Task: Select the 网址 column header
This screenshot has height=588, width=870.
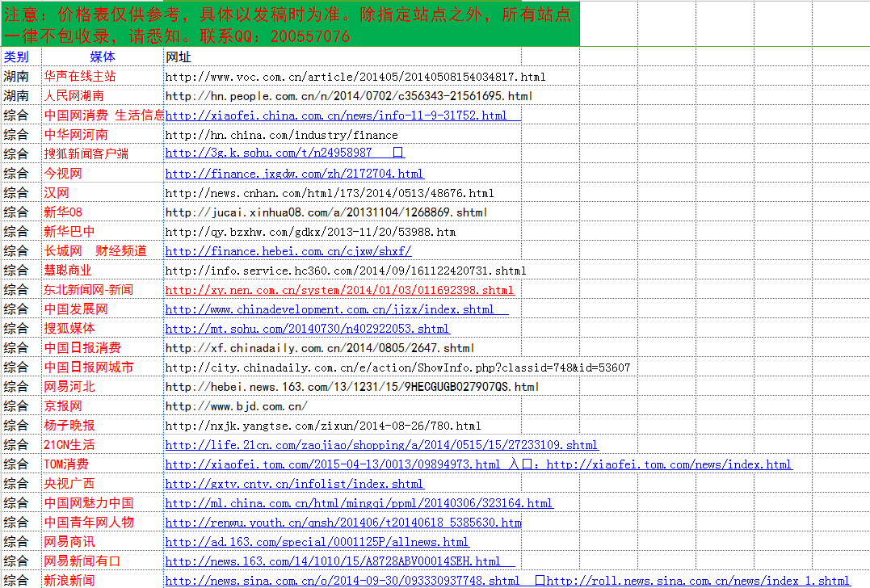Action: (x=343, y=57)
